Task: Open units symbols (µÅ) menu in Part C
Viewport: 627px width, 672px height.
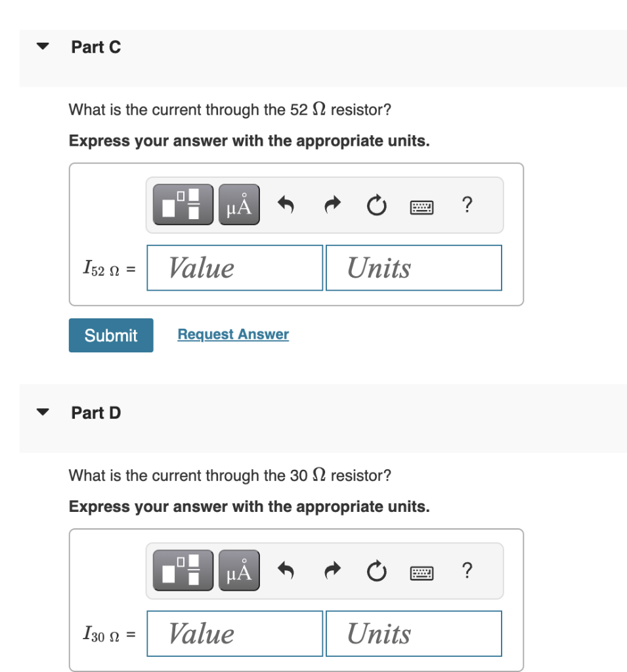Action: coord(239,205)
